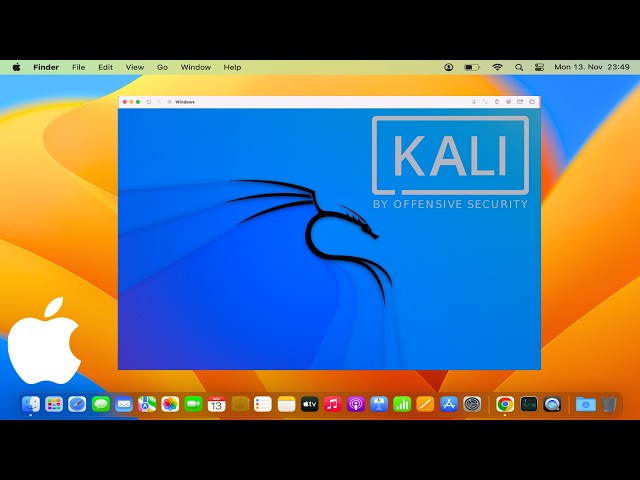The image size is (640, 480).
Task: Open Photos from the Dock
Action: (x=170, y=404)
